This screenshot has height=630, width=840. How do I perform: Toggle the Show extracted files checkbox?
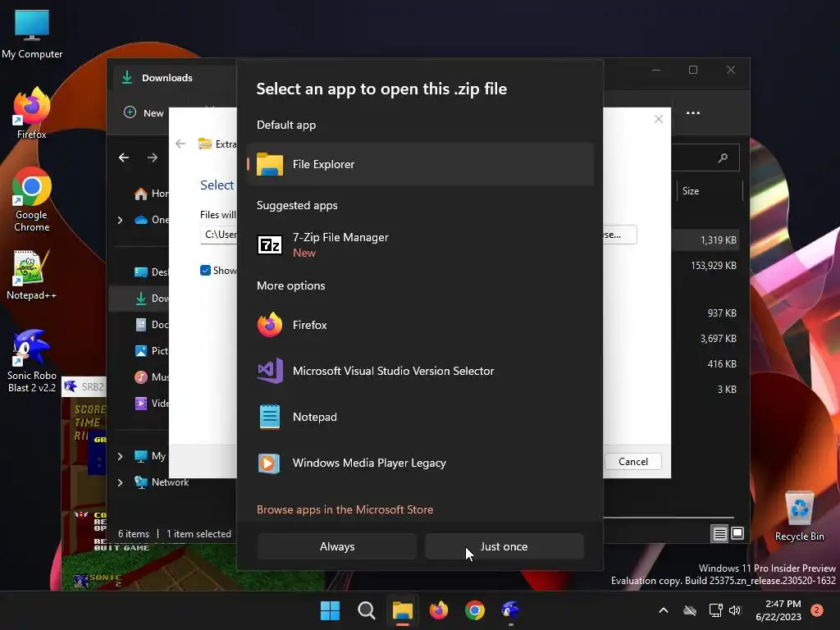[205, 271]
